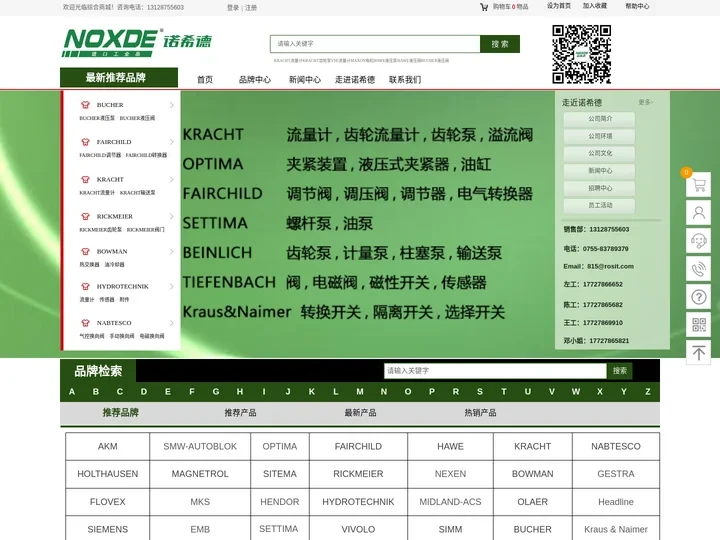Open AKM brand cell
Viewport: 720px width, 540px height.
(x=107, y=446)
